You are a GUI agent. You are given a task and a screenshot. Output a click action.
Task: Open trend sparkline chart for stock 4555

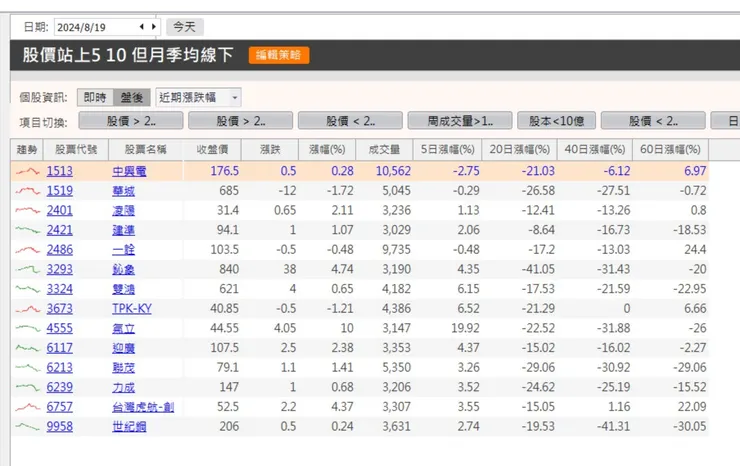tap(27, 328)
